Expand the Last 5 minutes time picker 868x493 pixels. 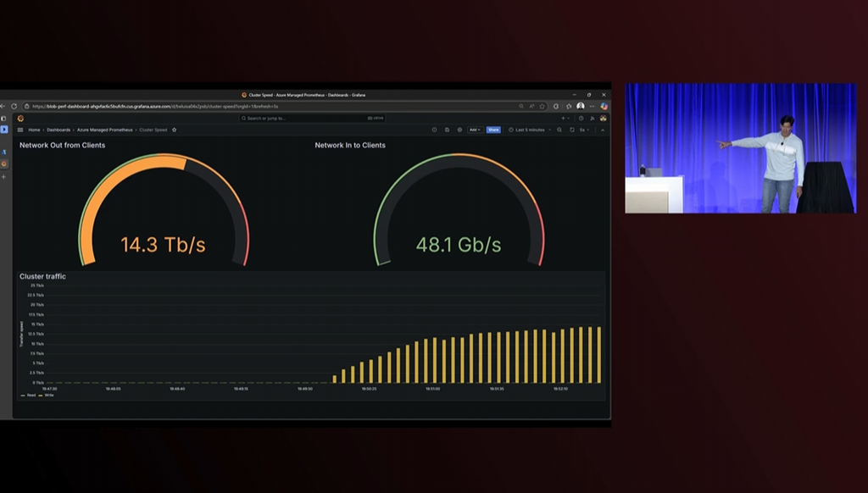pos(530,130)
